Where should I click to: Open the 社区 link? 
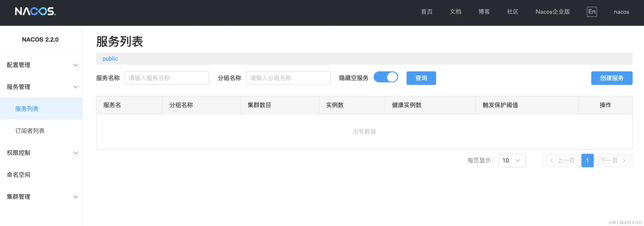pos(513,12)
